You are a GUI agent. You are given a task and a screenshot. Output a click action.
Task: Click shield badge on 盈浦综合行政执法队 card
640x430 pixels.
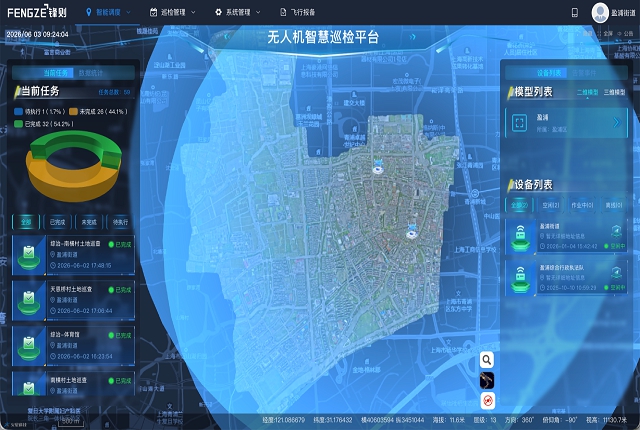point(616,272)
